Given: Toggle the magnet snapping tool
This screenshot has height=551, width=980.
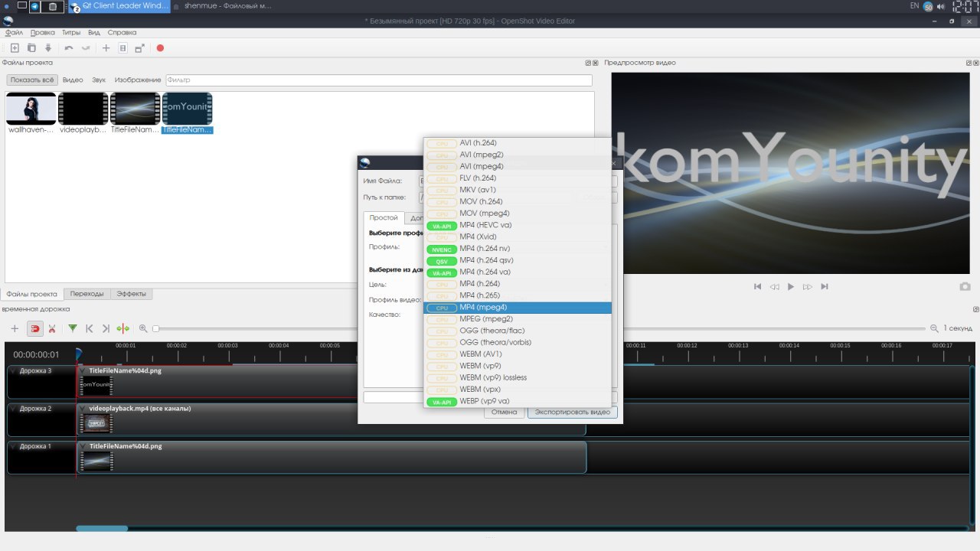Looking at the screenshot, I should [x=34, y=328].
